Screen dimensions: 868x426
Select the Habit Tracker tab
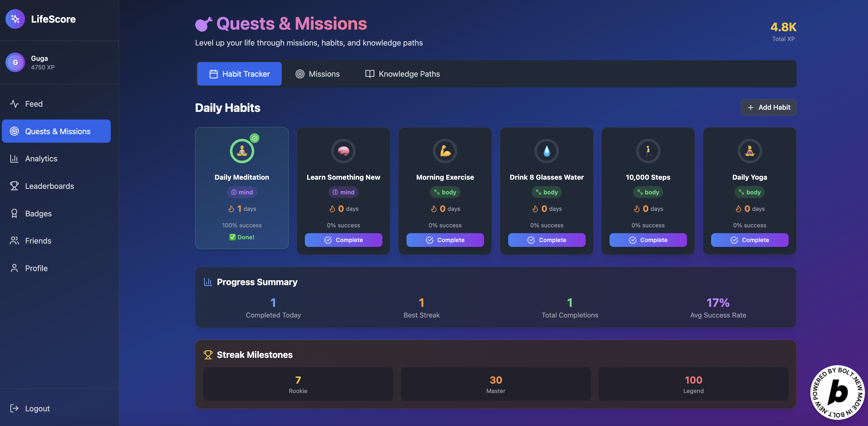pyautogui.click(x=239, y=74)
